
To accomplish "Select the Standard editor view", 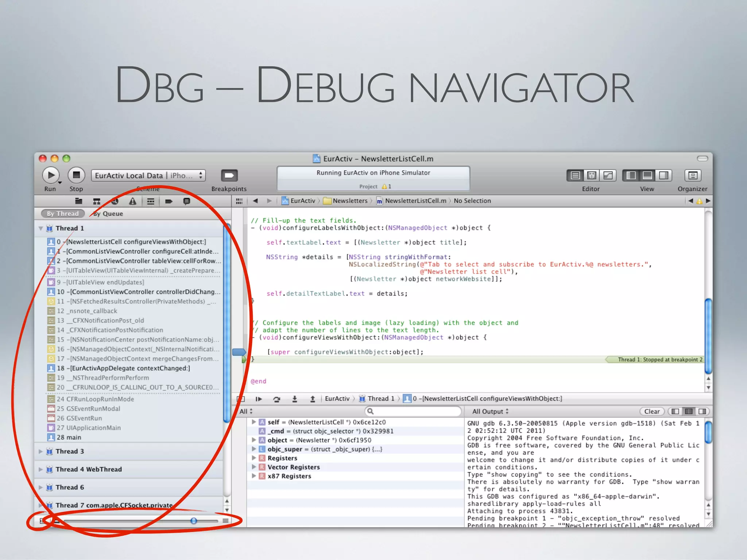I will point(575,176).
